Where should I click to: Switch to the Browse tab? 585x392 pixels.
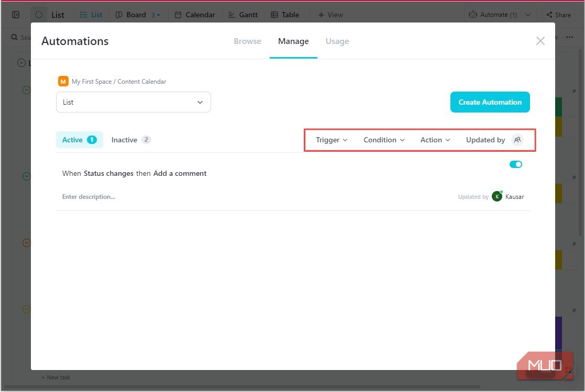pos(247,41)
